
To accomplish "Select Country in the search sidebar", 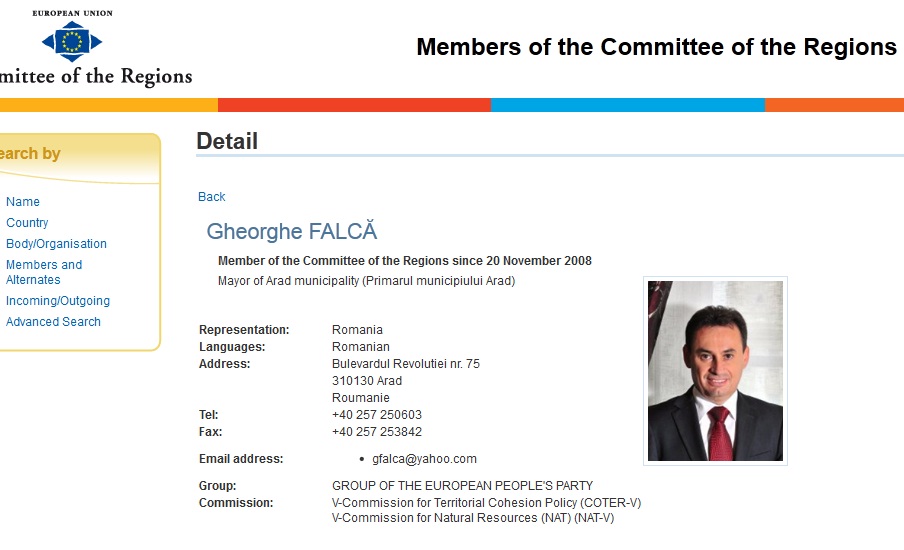I will tap(27, 223).
